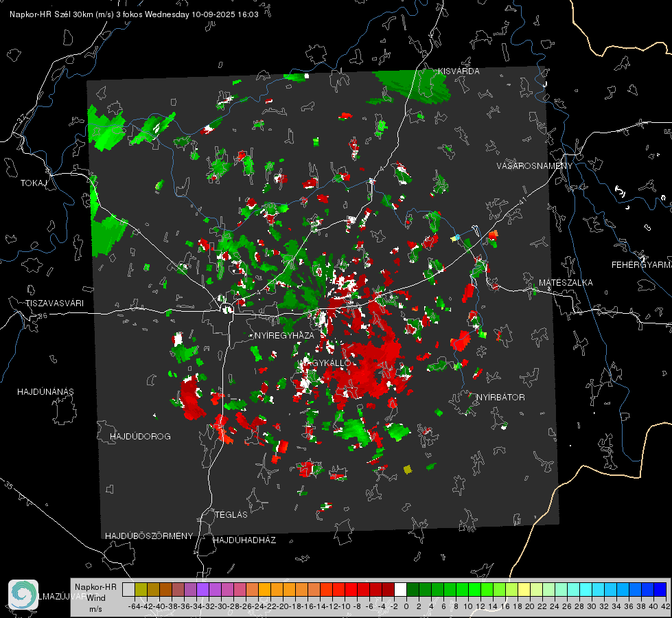Image resolution: width=672 pixels, height=618 pixels.
Task: Select the MÁTÉSZALKA town label
Action: pyautogui.click(x=566, y=283)
